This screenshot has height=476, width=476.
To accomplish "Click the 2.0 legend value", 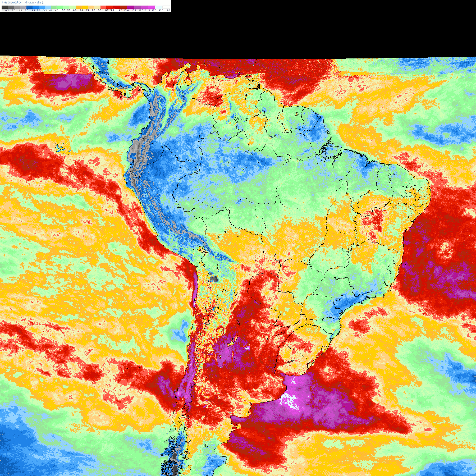I will 27,10.
